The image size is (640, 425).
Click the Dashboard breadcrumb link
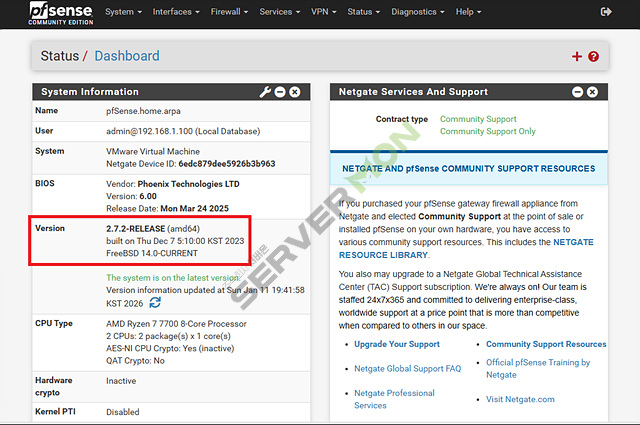pyautogui.click(x=127, y=56)
